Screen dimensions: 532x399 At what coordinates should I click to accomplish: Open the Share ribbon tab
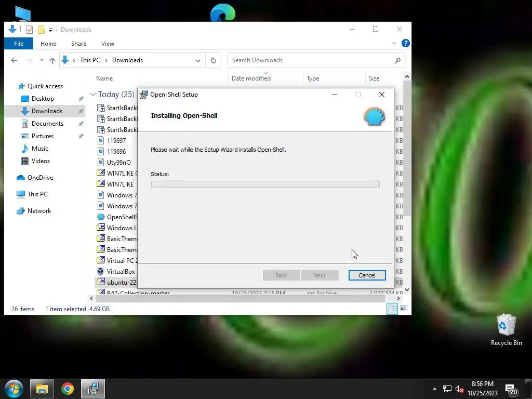[79, 44]
